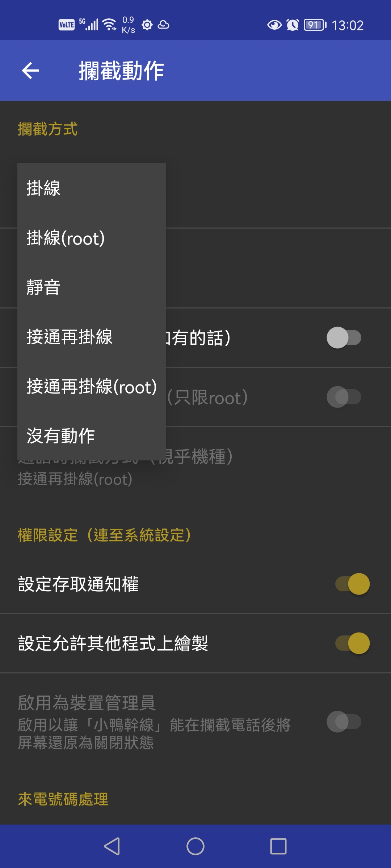Tap 啟用為裝置管理員 setting row
The image size is (391, 868).
click(156, 722)
